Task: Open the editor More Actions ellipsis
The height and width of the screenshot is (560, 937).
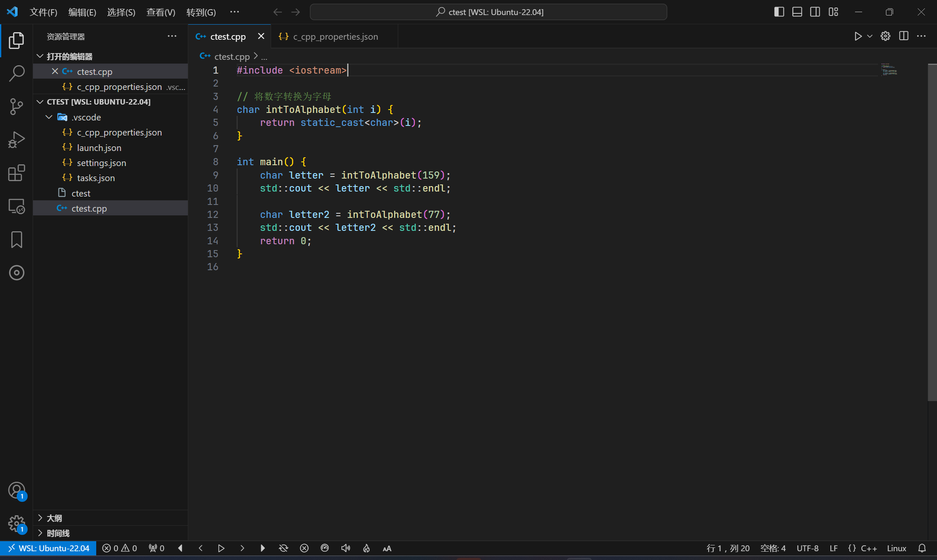Action: pos(922,36)
